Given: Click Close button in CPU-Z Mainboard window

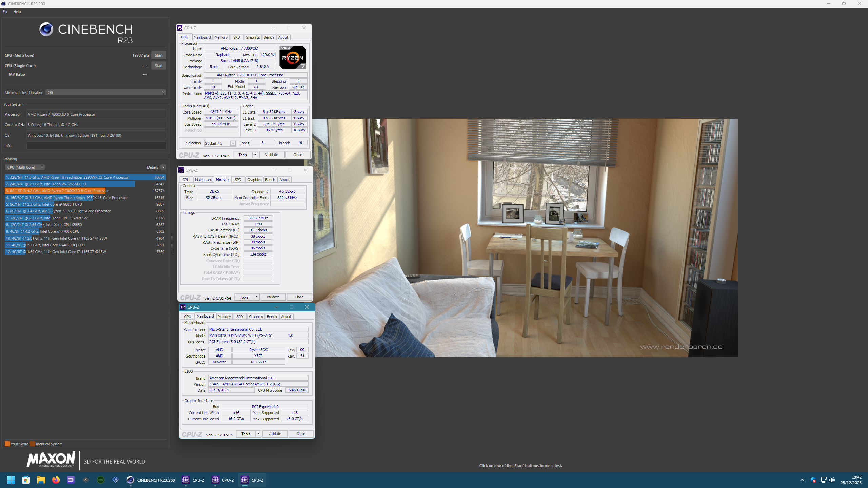Looking at the screenshot, I should click(x=301, y=434).
